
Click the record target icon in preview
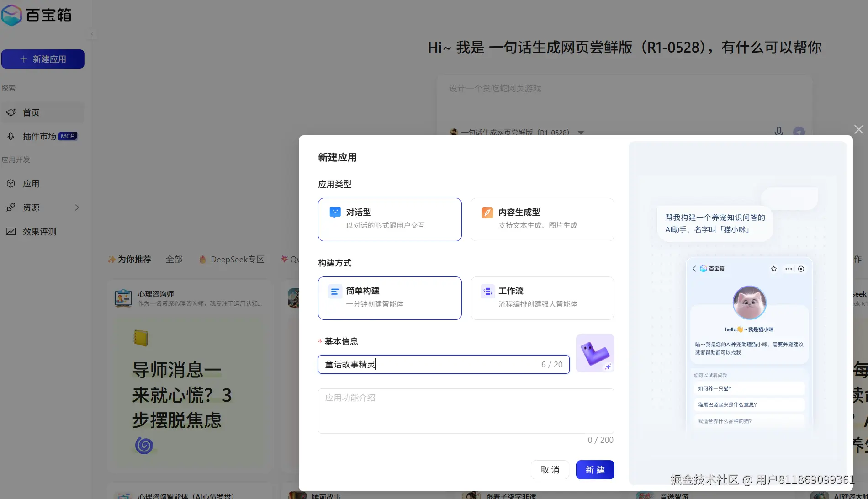(801, 269)
